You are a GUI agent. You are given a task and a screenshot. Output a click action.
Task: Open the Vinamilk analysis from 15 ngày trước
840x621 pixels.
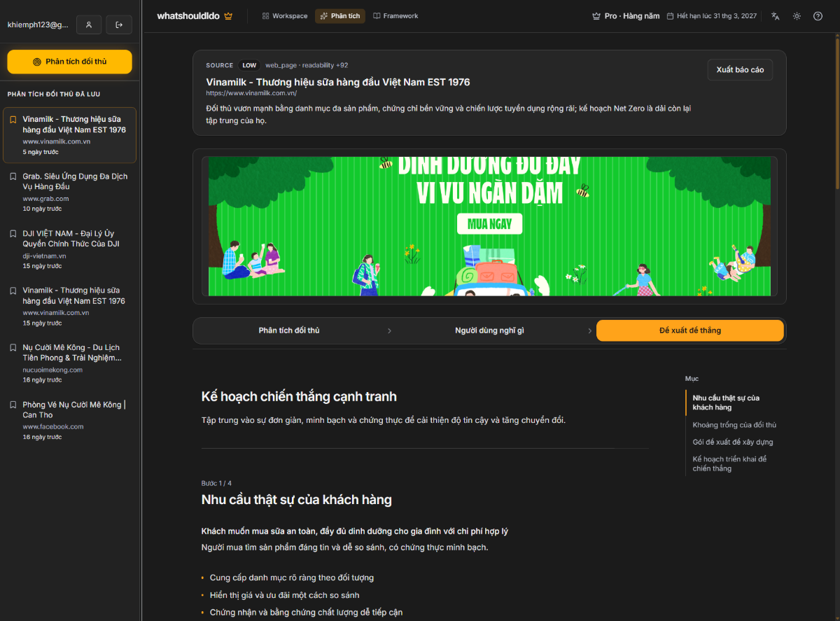69,306
